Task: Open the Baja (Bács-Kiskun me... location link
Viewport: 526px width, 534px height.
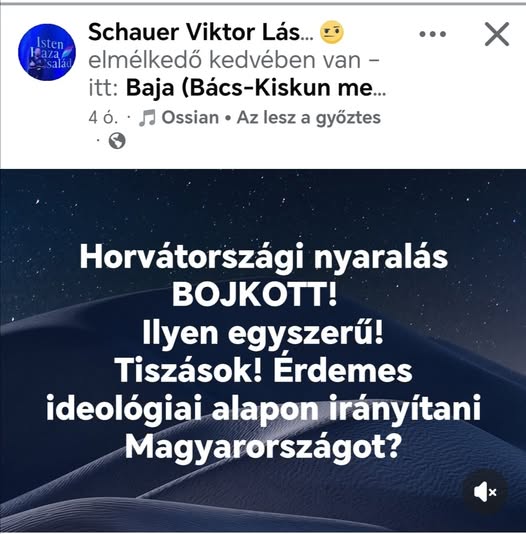Action: [x=256, y=88]
